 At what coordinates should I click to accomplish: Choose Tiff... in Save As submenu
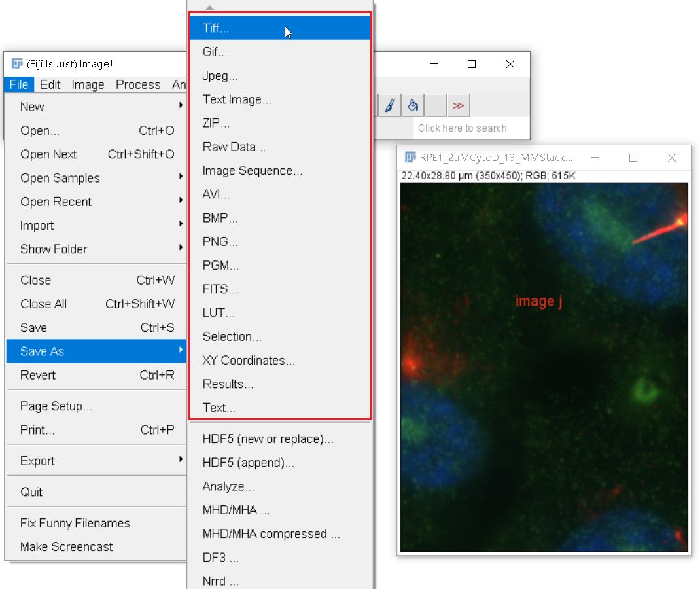click(280, 27)
